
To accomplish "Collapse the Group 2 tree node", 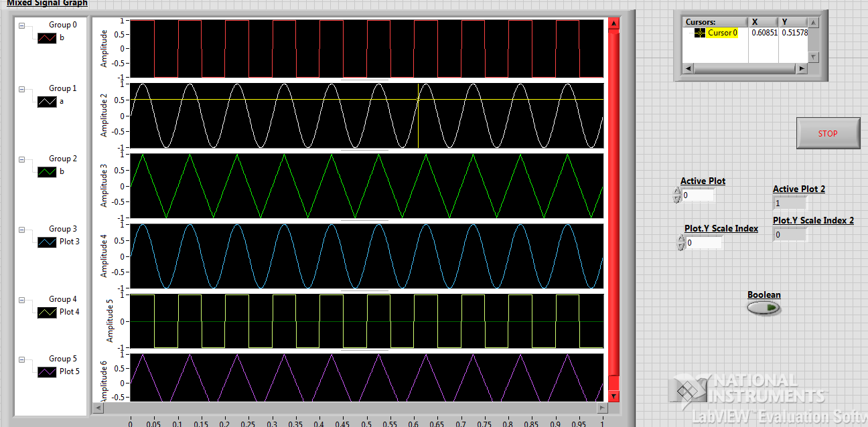I will coord(22,160).
